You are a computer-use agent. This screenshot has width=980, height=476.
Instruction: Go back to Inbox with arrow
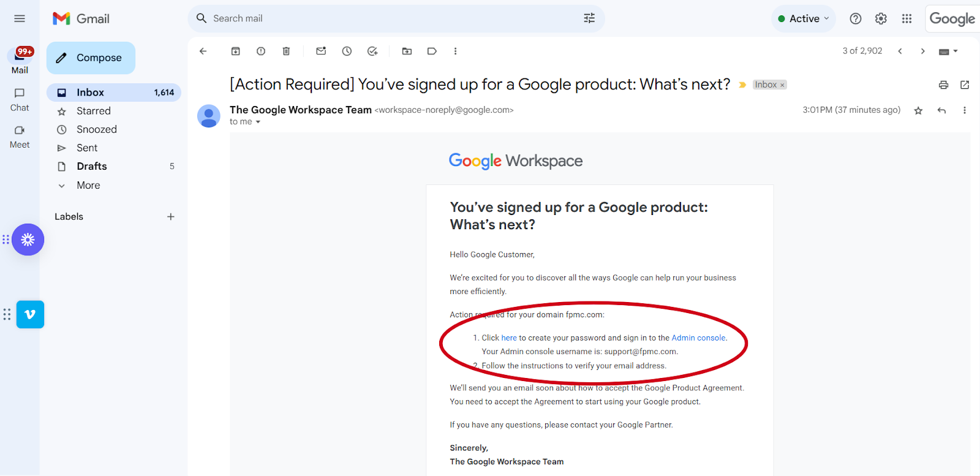[203, 51]
